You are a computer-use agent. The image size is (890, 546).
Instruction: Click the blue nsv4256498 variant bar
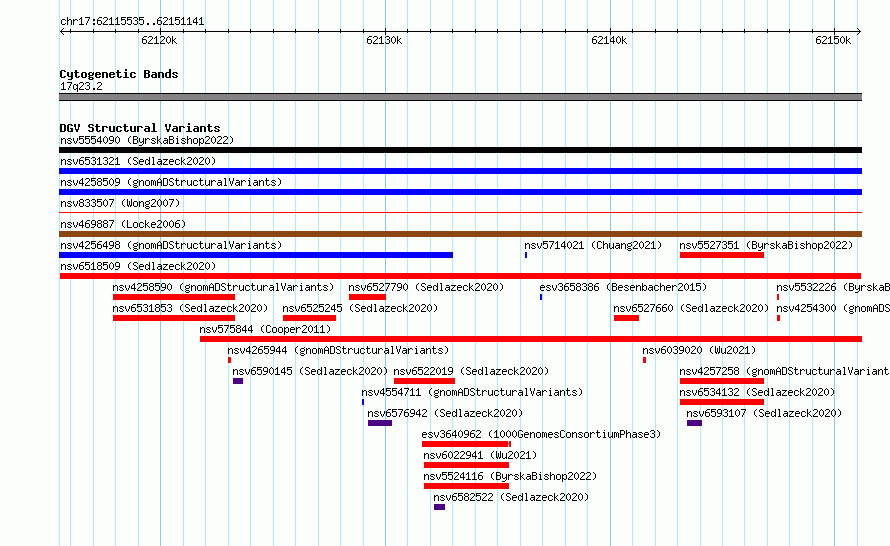[256, 255]
